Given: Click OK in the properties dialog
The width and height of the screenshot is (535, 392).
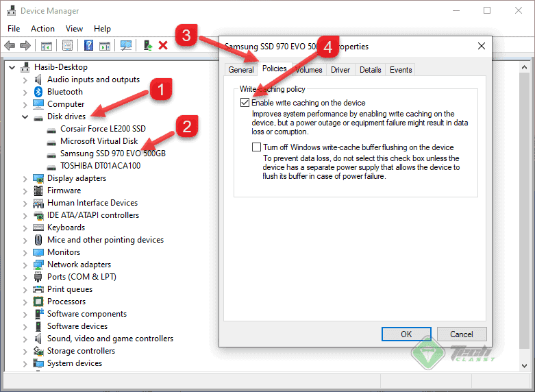Looking at the screenshot, I should pyautogui.click(x=406, y=334).
